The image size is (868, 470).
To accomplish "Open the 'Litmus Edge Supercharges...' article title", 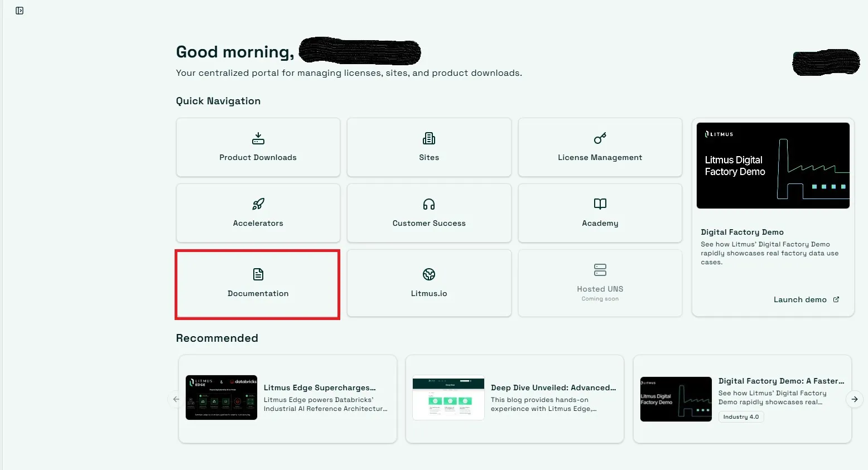I will point(320,387).
